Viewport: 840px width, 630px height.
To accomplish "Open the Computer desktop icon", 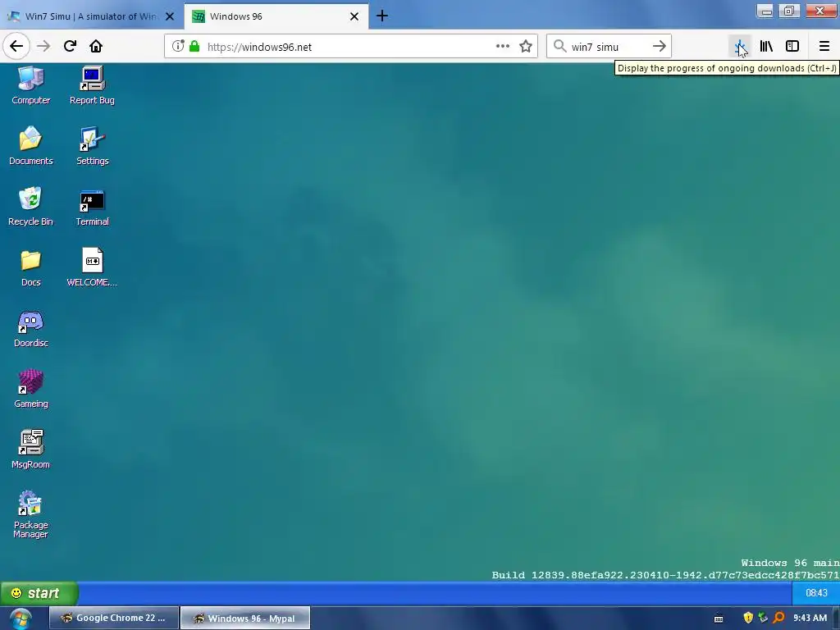I will (x=30, y=85).
